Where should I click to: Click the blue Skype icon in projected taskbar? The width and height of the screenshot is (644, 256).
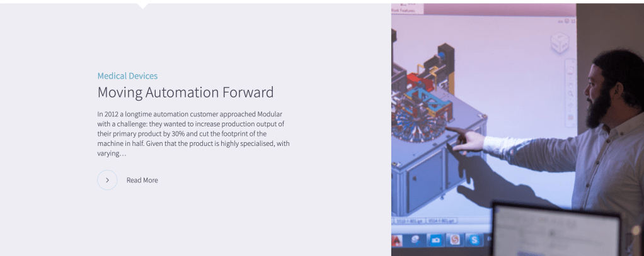click(x=475, y=240)
